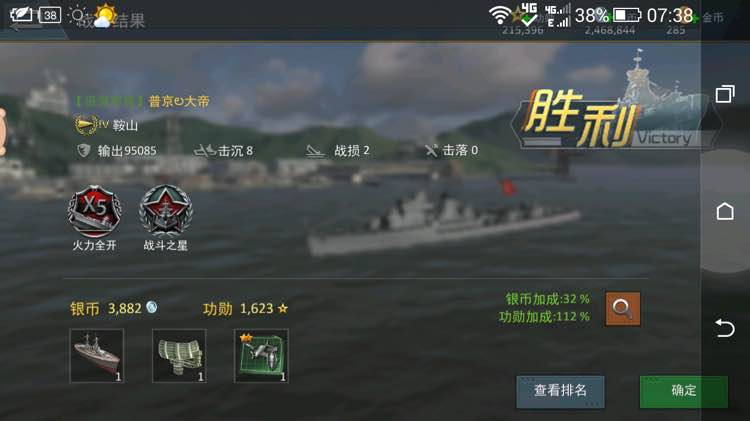Tap the Android home button
This screenshot has width=750, height=421.
(725, 211)
